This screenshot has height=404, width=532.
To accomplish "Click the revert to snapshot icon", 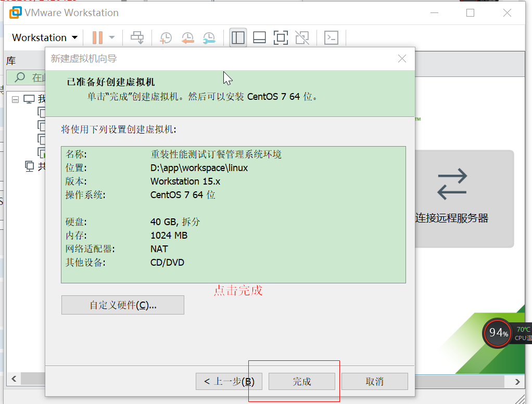I will [187, 37].
